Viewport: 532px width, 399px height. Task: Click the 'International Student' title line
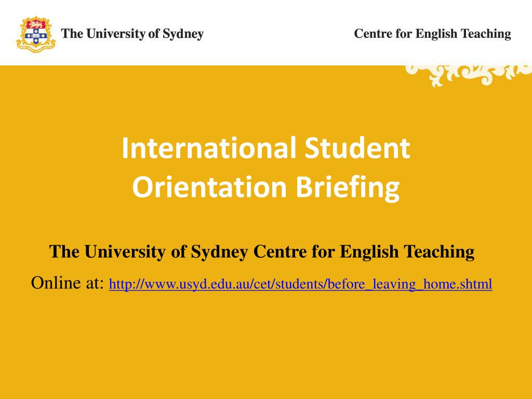click(266, 148)
